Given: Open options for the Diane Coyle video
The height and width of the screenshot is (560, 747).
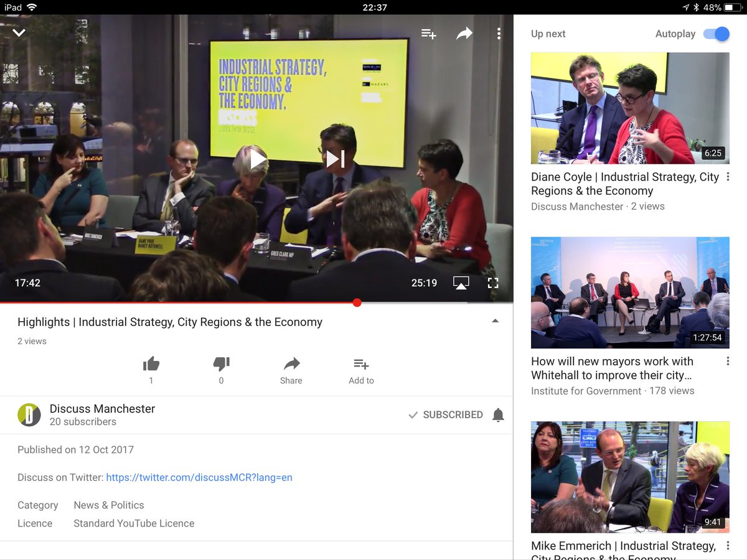Looking at the screenshot, I should click(x=727, y=177).
